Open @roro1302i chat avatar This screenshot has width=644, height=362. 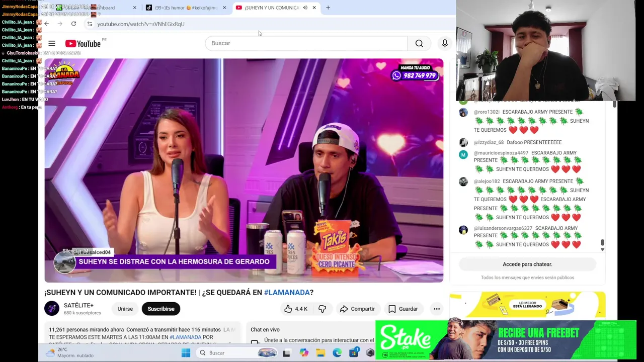(x=463, y=112)
